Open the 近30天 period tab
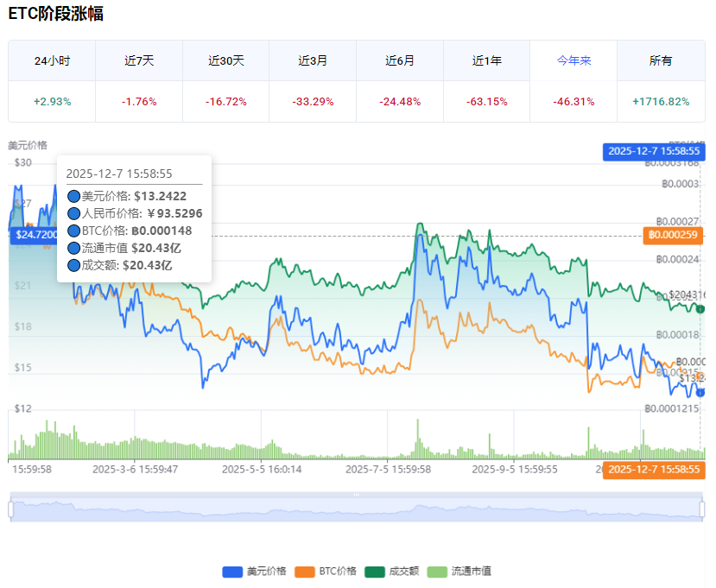Screen dimensions: 716x588 point(226,61)
